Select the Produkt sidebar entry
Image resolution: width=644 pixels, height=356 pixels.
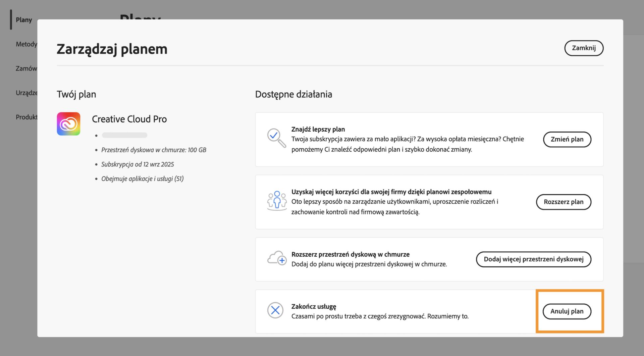coord(26,117)
